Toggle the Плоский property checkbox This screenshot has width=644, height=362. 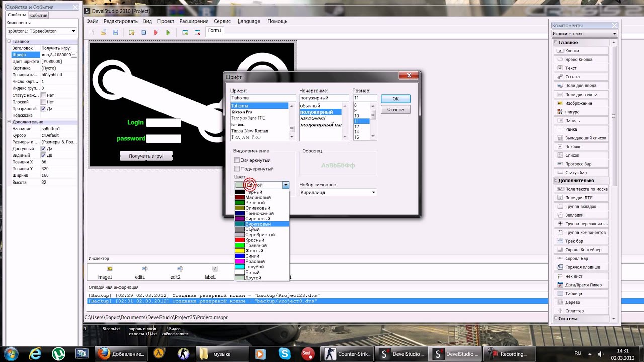pyautogui.click(x=43, y=102)
